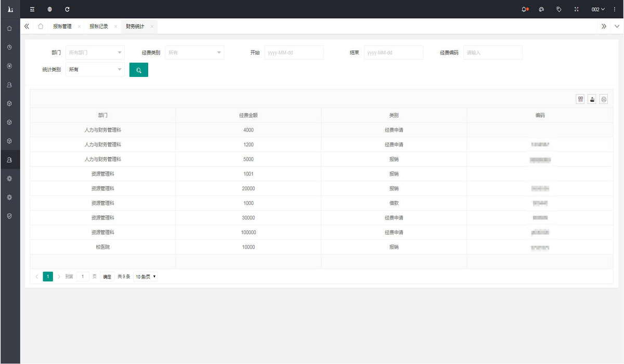Print the table with printer icon
Image resolution: width=624 pixels, height=364 pixels.
click(x=603, y=99)
